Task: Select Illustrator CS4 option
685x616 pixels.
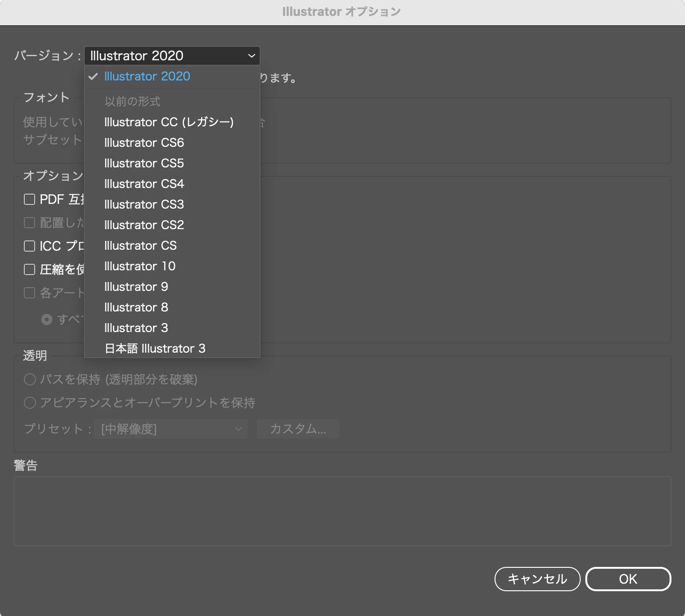Action: tap(172, 184)
